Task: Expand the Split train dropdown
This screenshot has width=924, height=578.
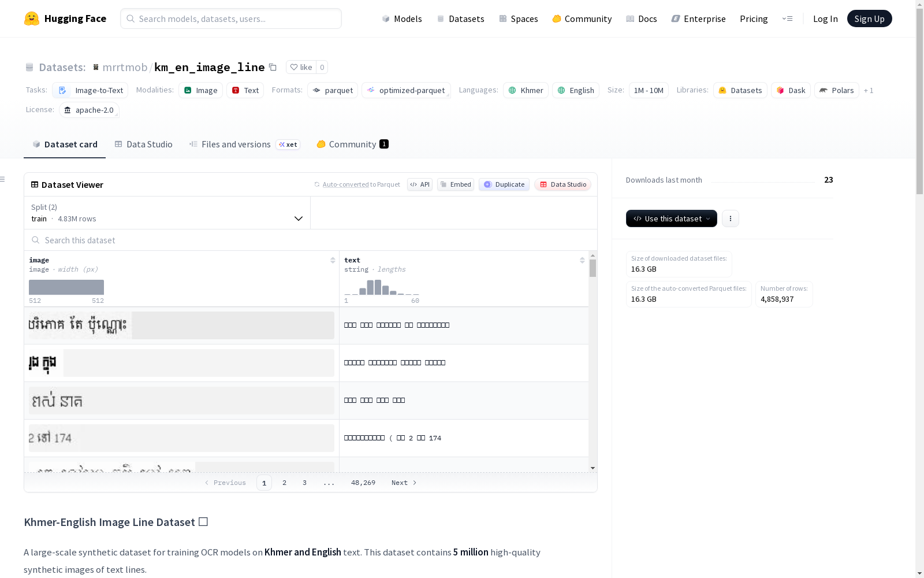Action: [x=167, y=213]
